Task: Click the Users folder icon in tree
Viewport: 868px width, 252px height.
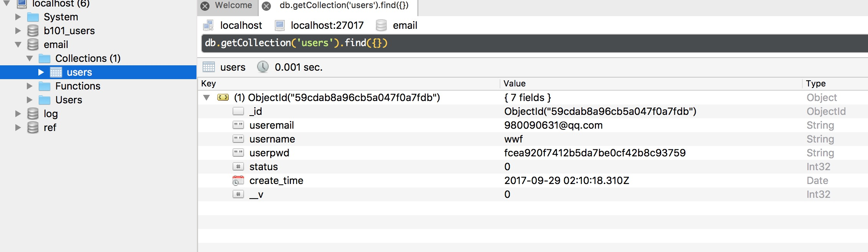Action: 45,100
